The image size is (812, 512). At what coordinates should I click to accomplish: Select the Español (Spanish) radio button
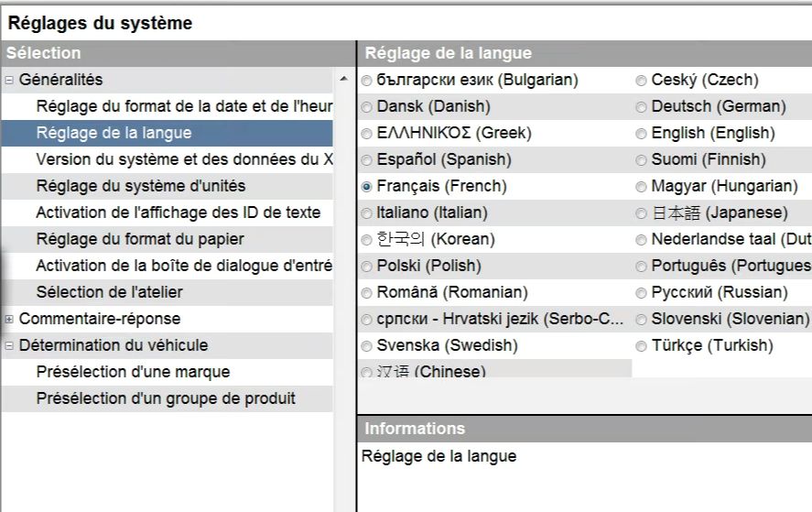[367, 160]
